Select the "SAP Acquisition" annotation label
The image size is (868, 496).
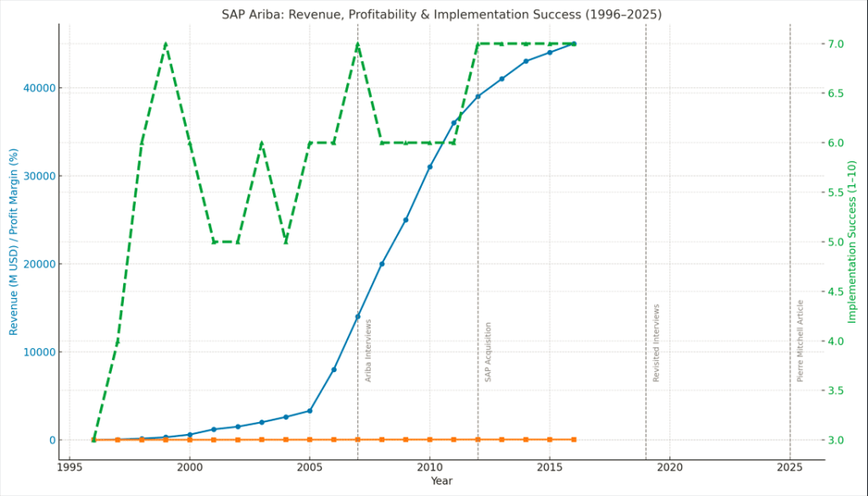point(488,352)
